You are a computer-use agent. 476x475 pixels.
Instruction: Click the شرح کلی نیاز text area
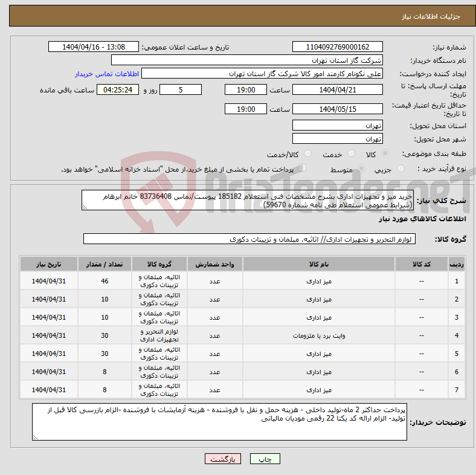click(x=248, y=200)
